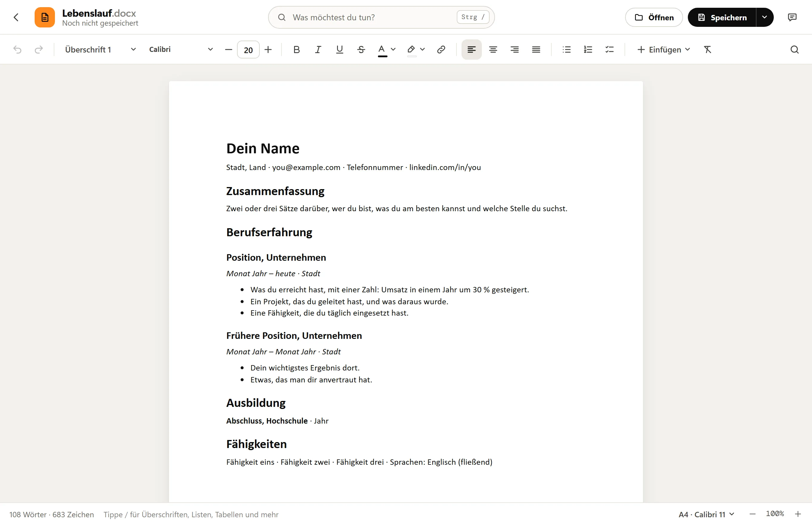The width and height of the screenshot is (812, 525).
Task: Go back with the left arrow
Action: point(16,17)
